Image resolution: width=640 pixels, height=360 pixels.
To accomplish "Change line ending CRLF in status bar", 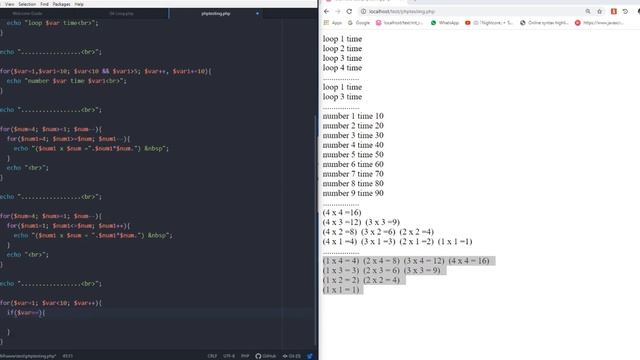I will point(212,356).
